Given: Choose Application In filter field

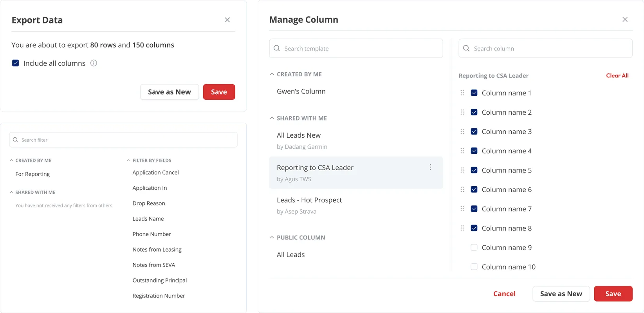Looking at the screenshot, I should pos(150,188).
